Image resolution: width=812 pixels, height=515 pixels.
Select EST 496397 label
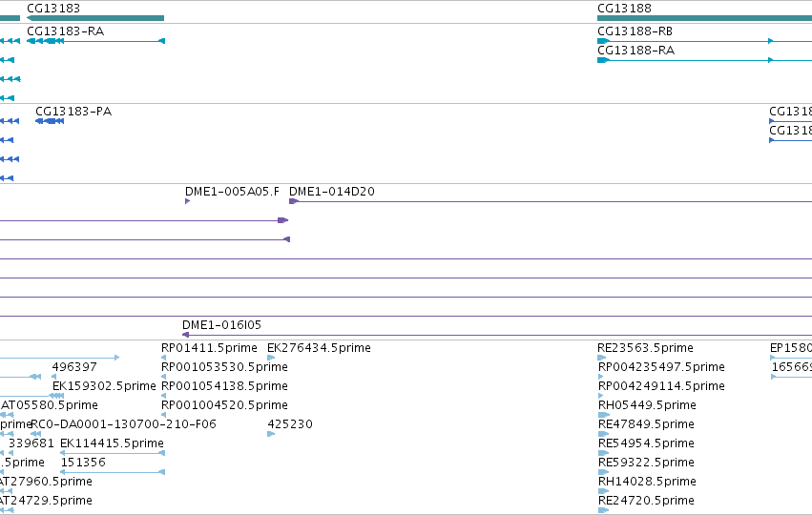(74, 367)
